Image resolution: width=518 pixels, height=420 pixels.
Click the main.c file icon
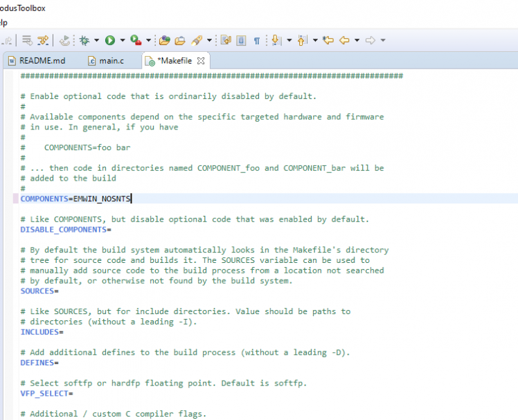click(92, 61)
